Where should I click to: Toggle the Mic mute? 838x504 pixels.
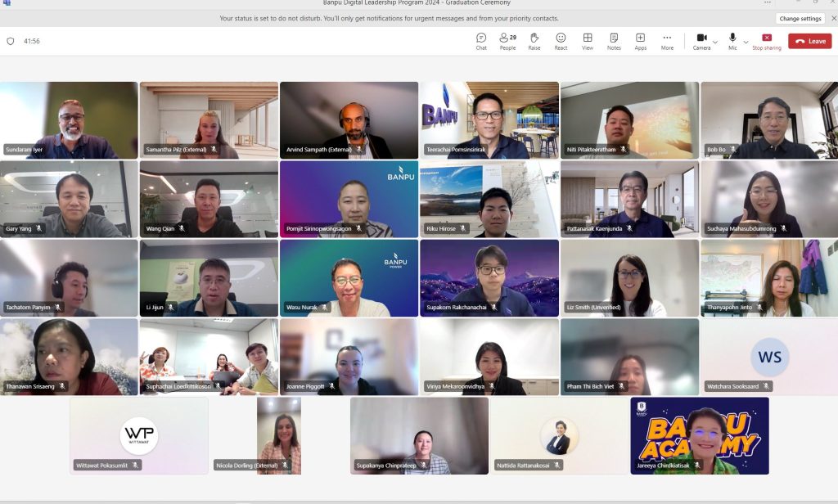(x=732, y=41)
